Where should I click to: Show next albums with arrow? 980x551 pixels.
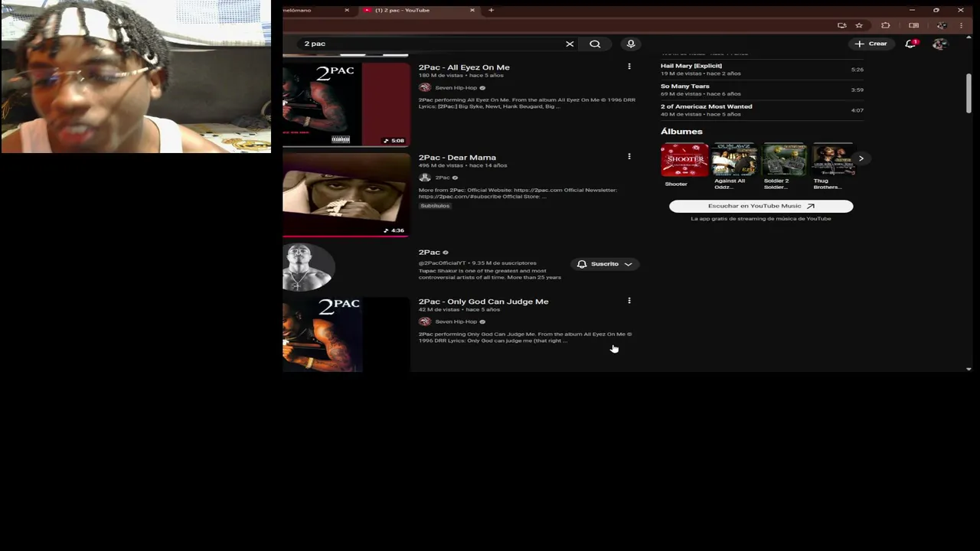[x=861, y=159]
